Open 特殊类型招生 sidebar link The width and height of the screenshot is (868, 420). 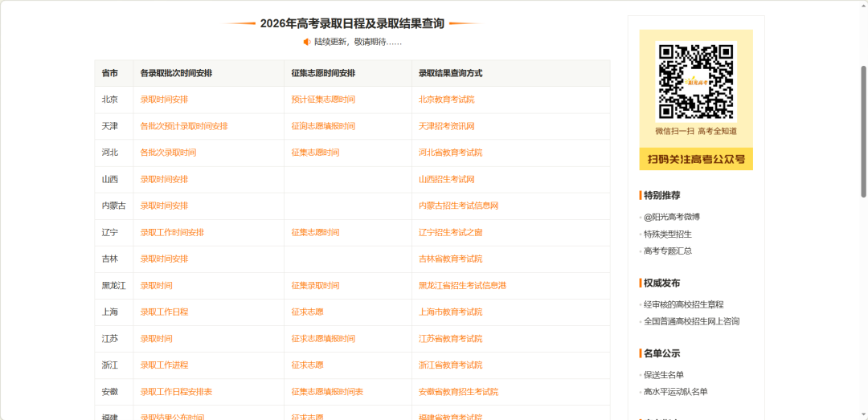click(x=668, y=234)
